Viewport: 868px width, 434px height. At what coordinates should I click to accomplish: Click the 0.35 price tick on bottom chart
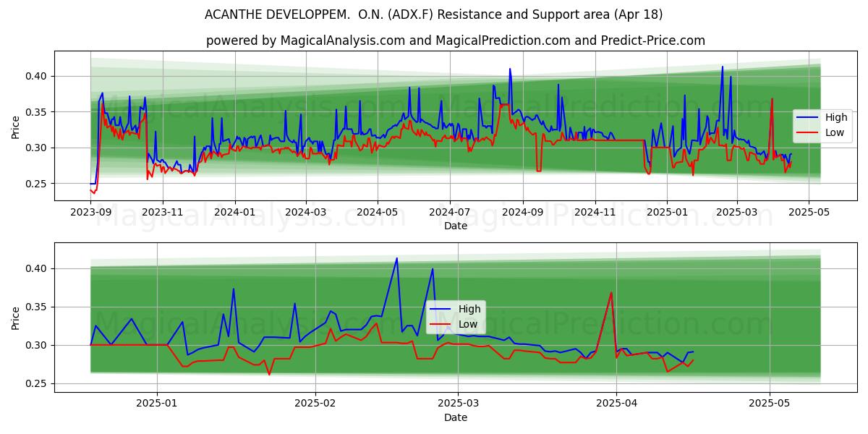pos(36,307)
